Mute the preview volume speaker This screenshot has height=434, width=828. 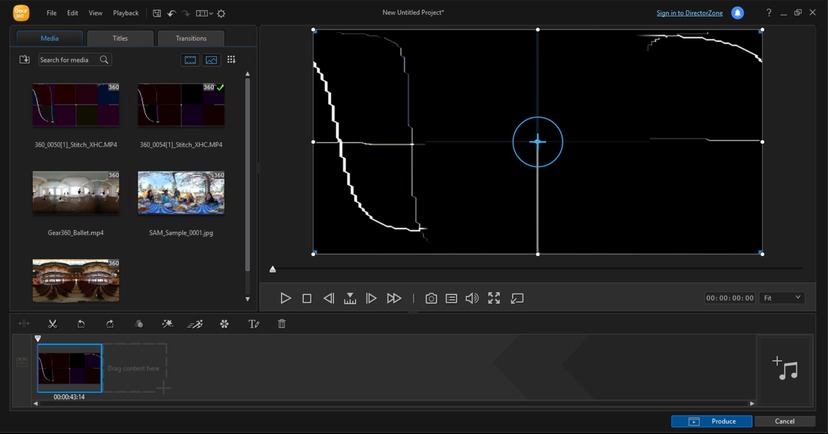point(471,298)
